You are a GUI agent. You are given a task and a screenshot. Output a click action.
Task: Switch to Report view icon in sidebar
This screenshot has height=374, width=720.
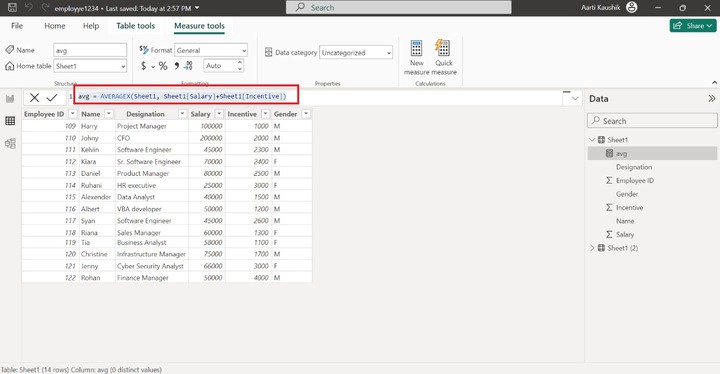(x=10, y=98)
